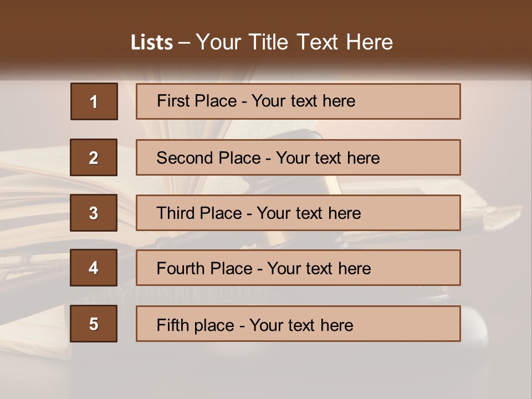Click the words 'Fifth place' in the last row

(196, 325)
